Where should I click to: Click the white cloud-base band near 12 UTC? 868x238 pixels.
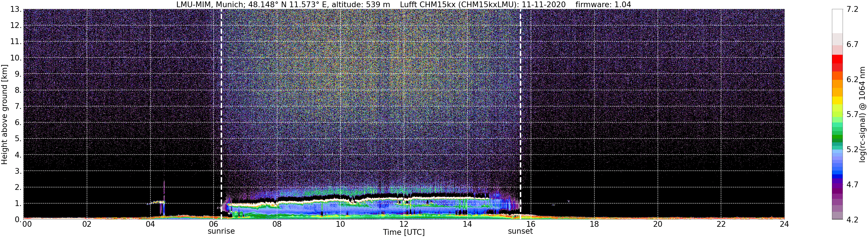click(404, 199)
